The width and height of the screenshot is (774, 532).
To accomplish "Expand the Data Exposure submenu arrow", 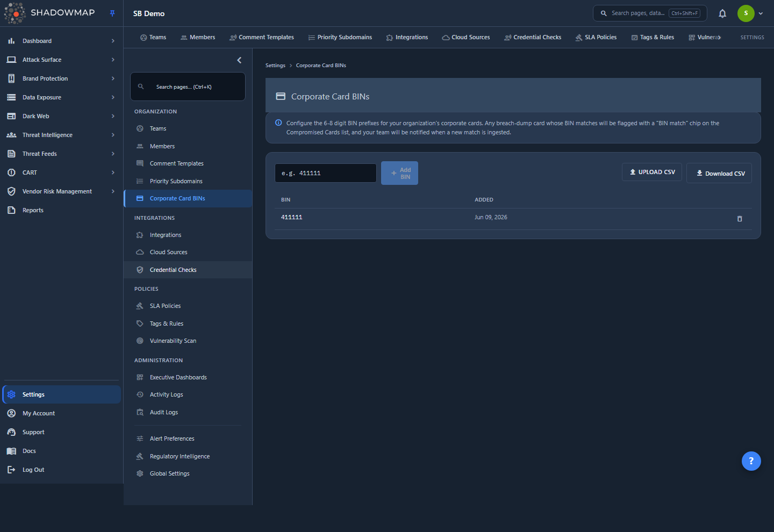I will pos(113,97).
